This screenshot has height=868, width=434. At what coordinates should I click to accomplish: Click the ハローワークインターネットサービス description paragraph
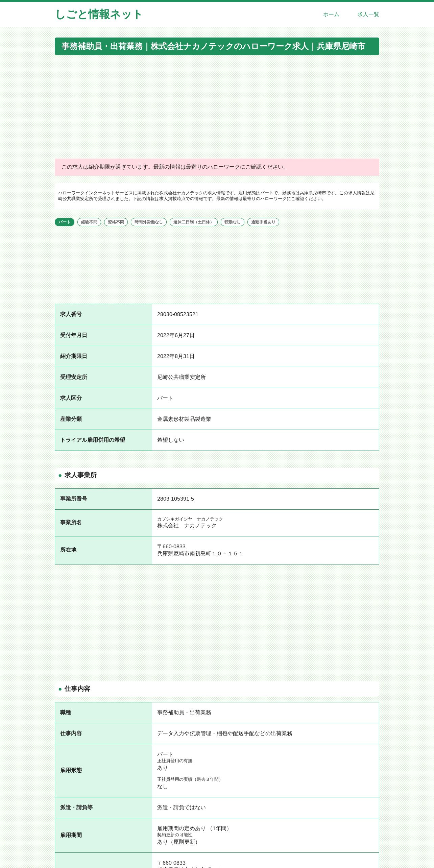(x=216, y=196)
